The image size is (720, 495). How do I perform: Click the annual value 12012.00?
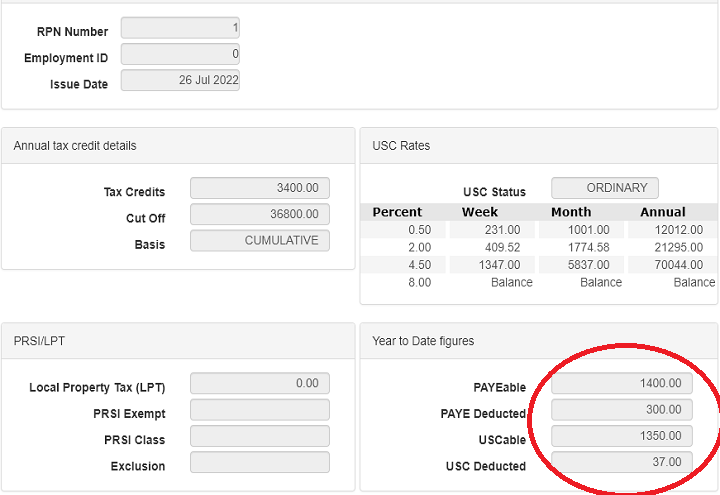tap(679, 230)
